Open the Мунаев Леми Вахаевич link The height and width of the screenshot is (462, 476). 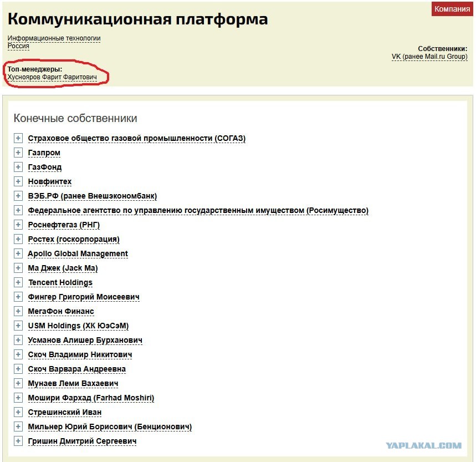coord(73,384)
